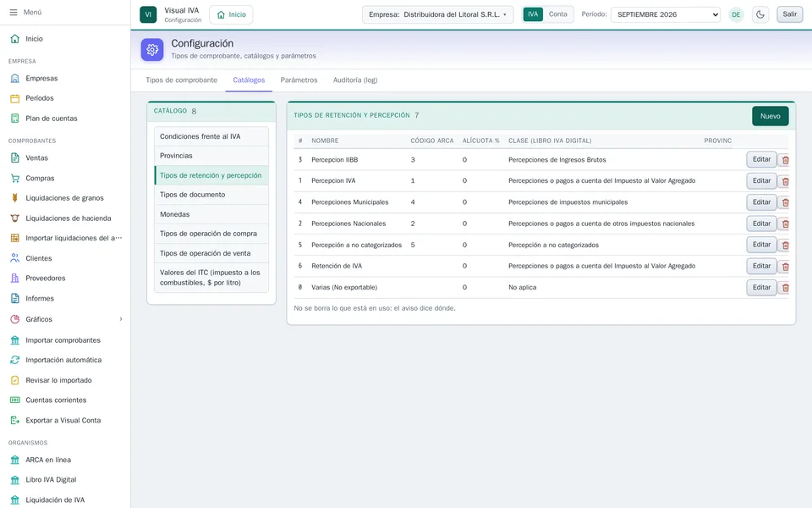
Task: Select Valores del ITC catalog
Action: tap(211, 278)
